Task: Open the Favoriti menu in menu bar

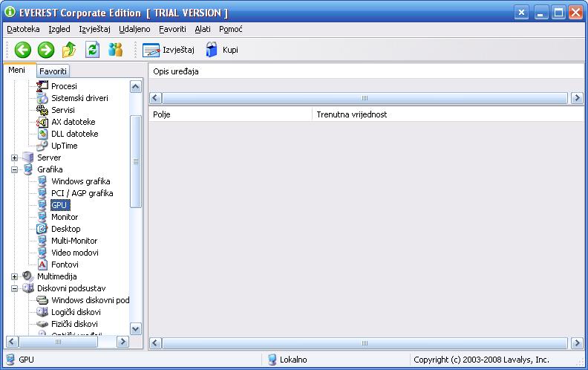Action: click(x=172, y=29)
